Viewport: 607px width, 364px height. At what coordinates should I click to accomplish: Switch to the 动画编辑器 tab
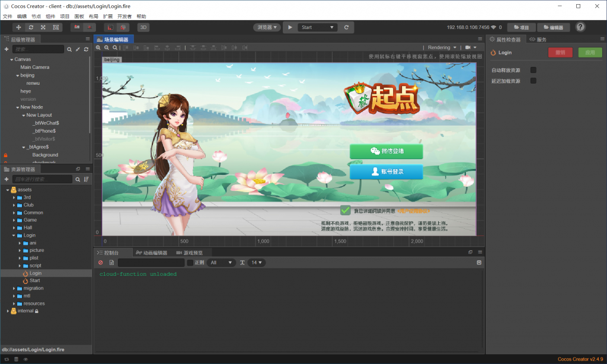coord(151,253)
